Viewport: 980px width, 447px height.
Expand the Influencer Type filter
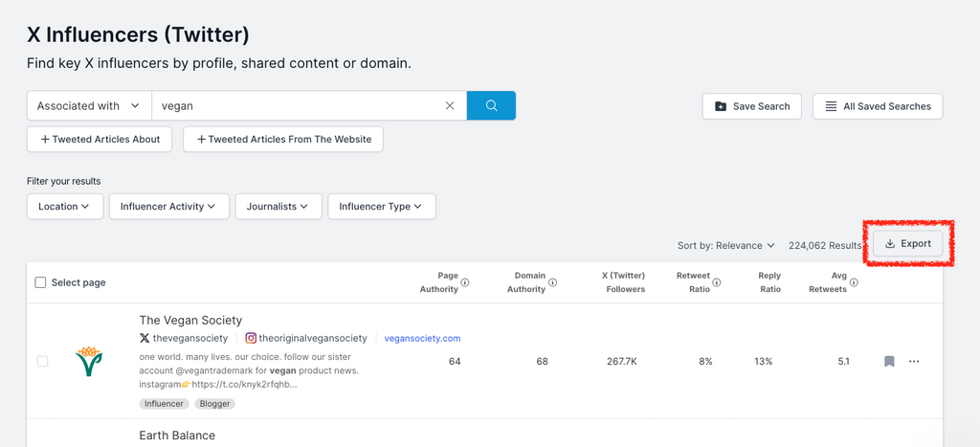coord(381,207)
